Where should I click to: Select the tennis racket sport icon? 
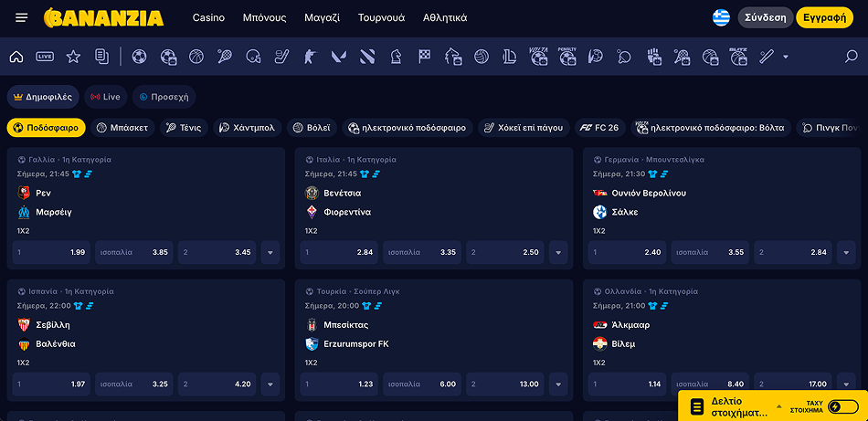pos(225,57)
